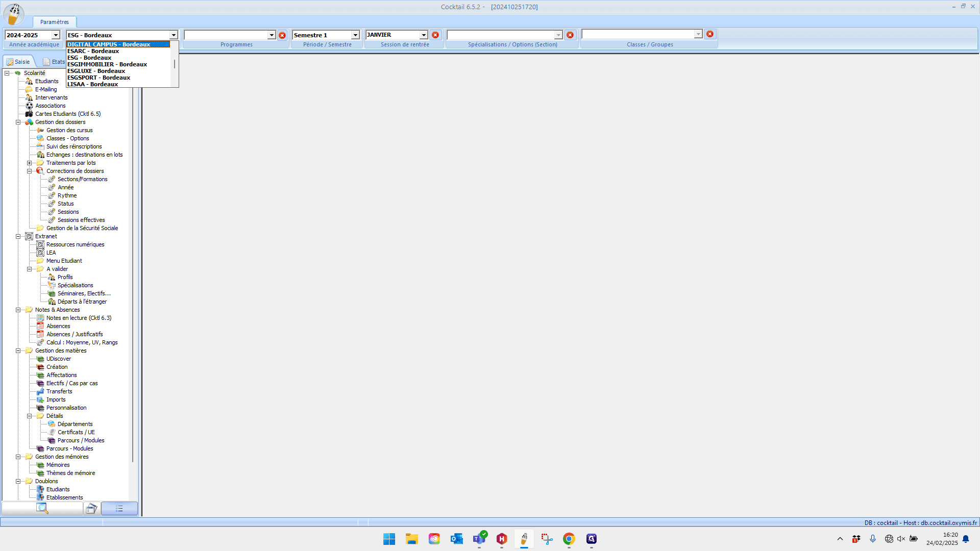Viewport: 980px width, 551px height.
Task: Open Gestion de la Sécurité Sociale
Action: pyautogui.click(x=82, y=228)
